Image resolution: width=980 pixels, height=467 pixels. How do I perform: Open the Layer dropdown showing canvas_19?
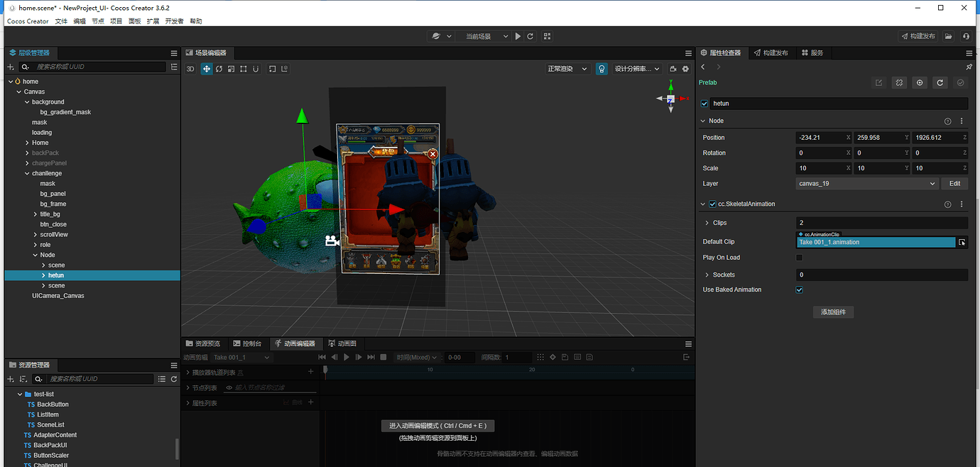[866, 183]
